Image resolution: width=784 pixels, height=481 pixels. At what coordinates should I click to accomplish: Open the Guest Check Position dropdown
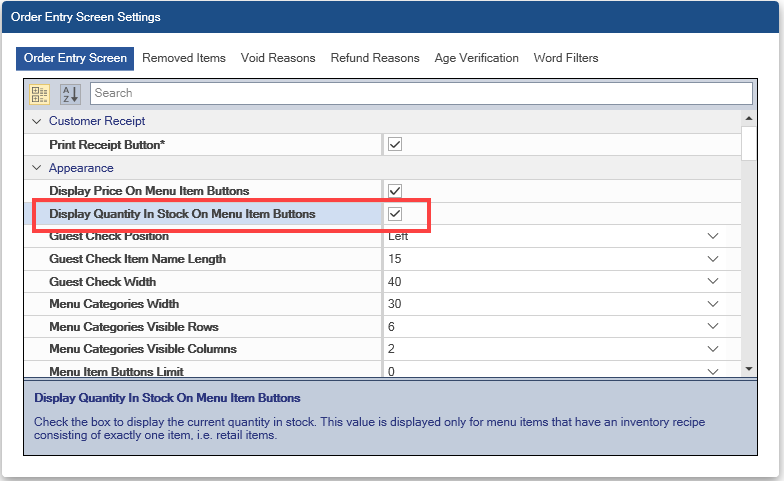coord(713,237)
